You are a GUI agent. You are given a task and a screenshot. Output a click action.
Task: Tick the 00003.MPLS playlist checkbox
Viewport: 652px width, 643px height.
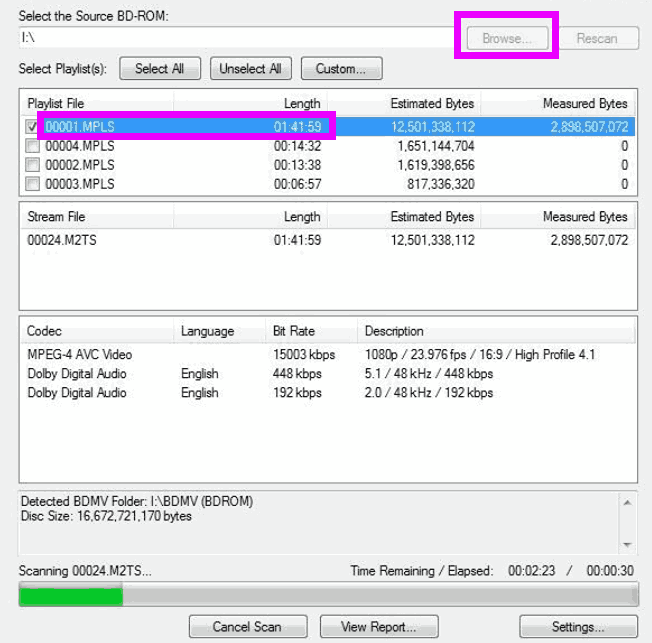coord(32,184)
